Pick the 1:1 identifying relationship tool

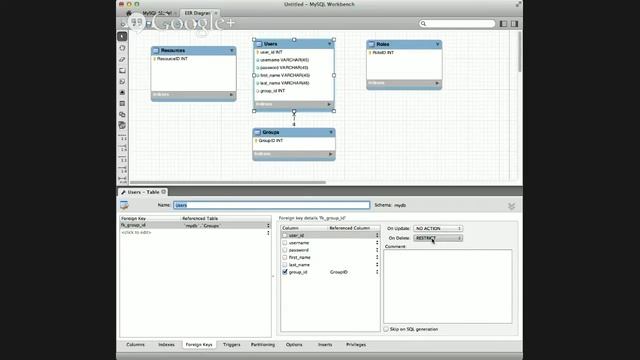click(122, 159)
